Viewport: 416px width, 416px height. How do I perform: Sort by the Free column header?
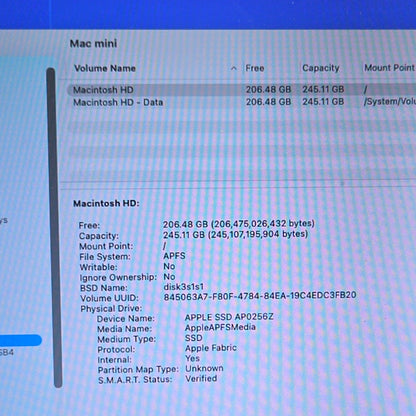tap(255, 68)
